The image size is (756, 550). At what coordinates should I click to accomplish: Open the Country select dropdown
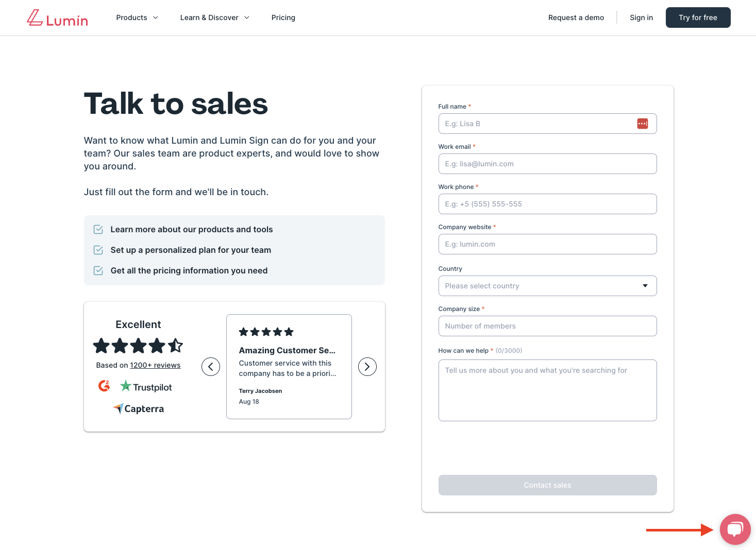pos(547,286)
